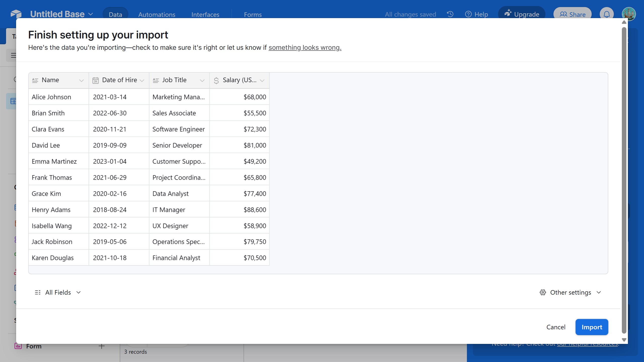Click the scrollbar up arrow

(x=624, y=22)
